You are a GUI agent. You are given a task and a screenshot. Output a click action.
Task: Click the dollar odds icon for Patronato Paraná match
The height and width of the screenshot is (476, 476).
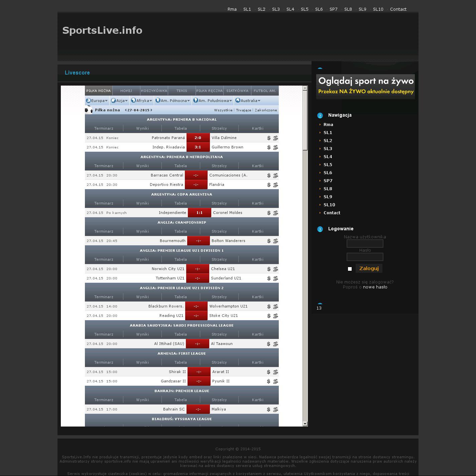269,138
